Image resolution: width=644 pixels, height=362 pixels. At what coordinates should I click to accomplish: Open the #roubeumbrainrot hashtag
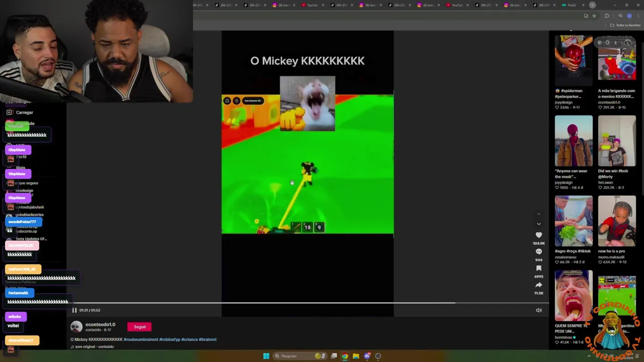coord(140,339)
